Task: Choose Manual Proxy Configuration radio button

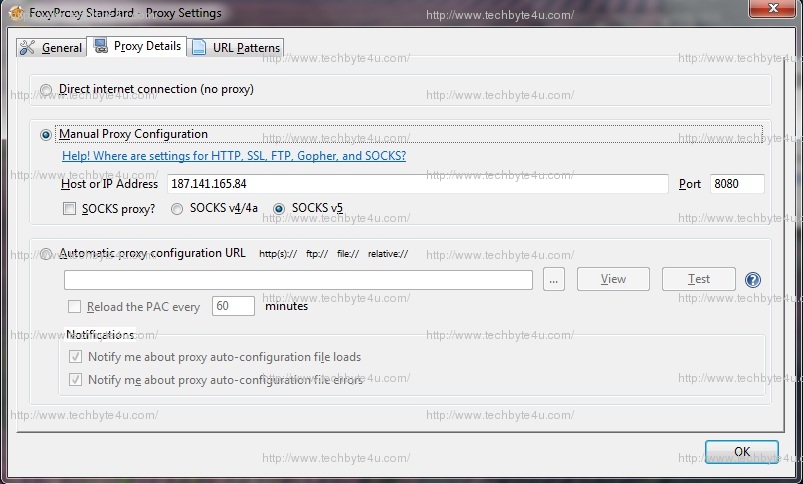Action: tap(46, 135)
